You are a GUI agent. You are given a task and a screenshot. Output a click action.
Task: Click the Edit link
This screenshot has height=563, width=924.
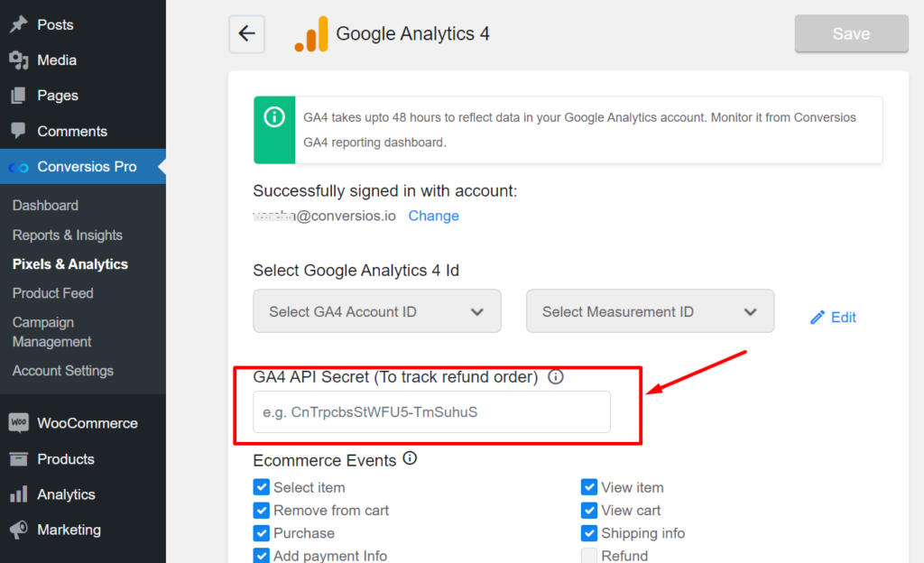[844, 318]
